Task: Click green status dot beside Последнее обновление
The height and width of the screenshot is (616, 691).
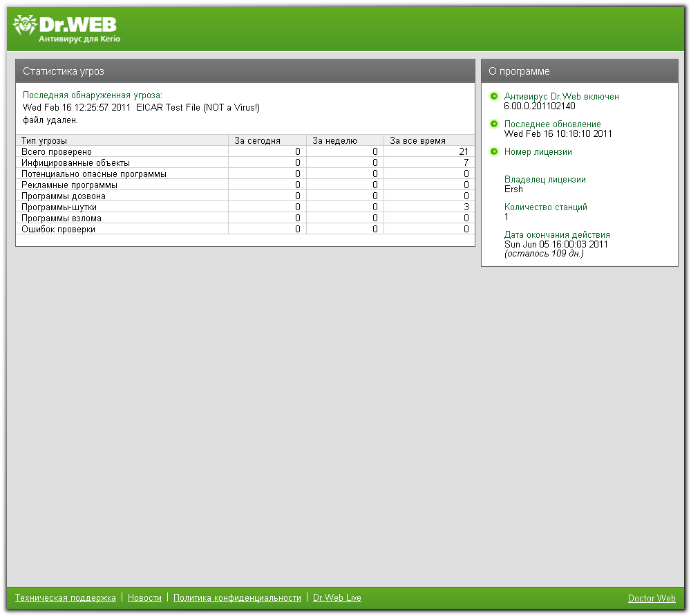Action: [x=494, y=124]
